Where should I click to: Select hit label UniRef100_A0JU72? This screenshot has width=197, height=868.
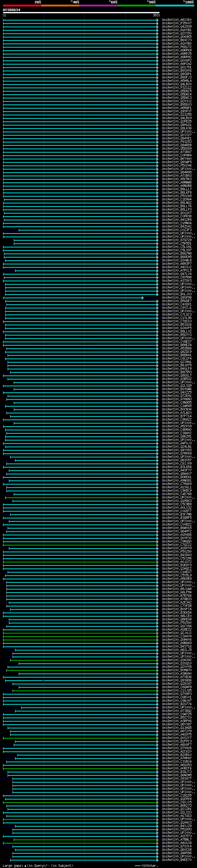click(x=177, y=562)
